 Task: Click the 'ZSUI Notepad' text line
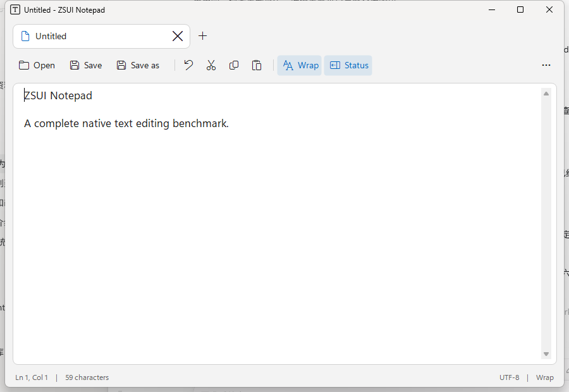click(58, 95)
